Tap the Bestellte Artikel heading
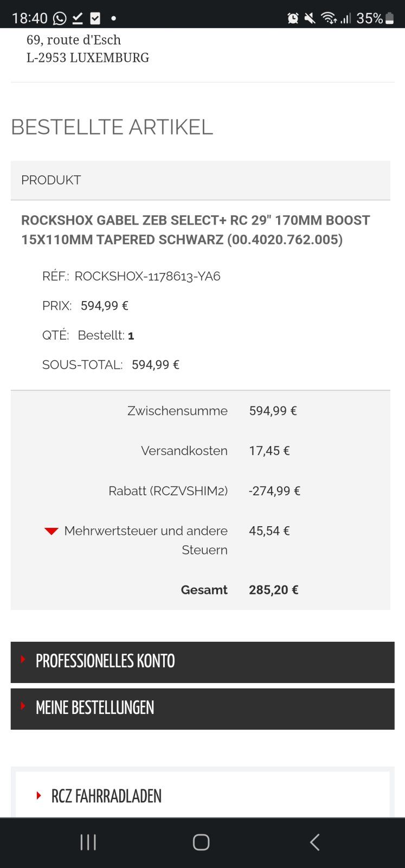The image size is (405, 868). click(x=112, y=127)
